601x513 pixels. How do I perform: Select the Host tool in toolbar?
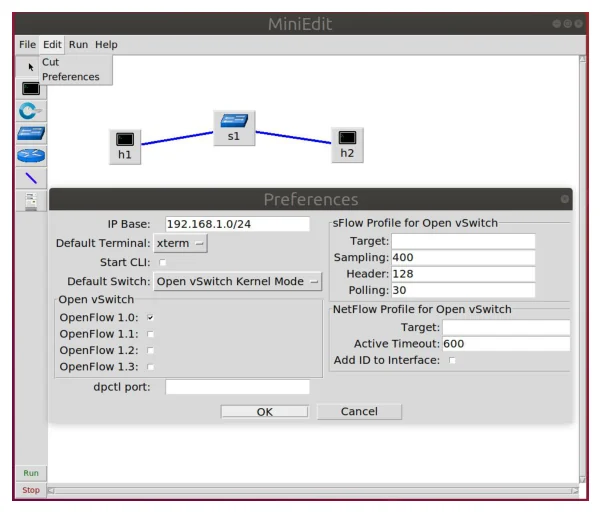[31, 89]
